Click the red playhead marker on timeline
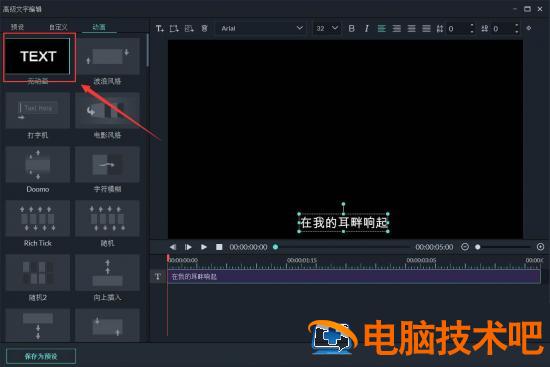Screen dimensions: 550x367 [x=168, y=258]
